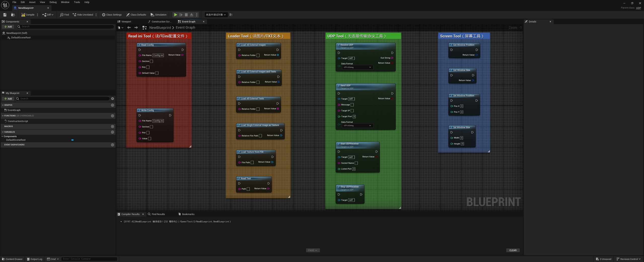Image resolution: width=644 pixels, height=262 pixels.
Task: Click the Save icon in toolbar
Action: (x=5, y=15)
